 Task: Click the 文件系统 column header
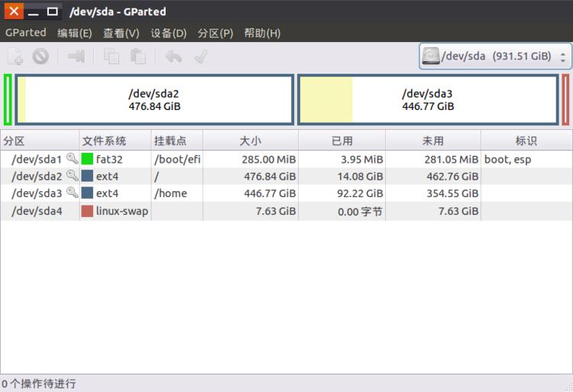coord(105,141)
